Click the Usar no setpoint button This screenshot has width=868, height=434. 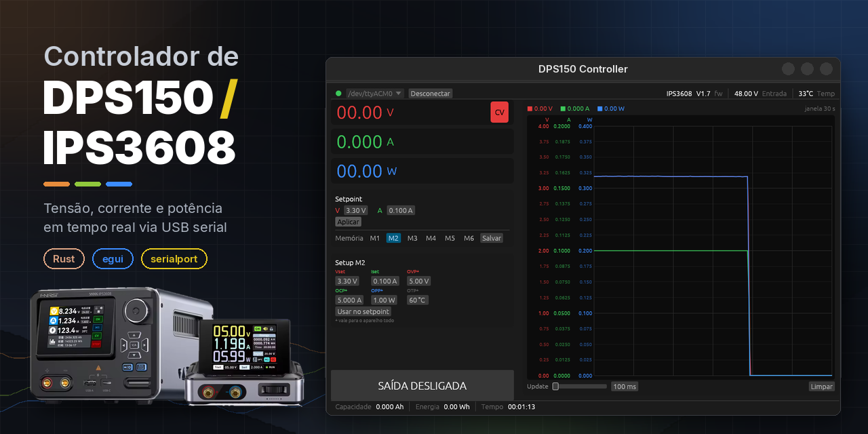363,312
